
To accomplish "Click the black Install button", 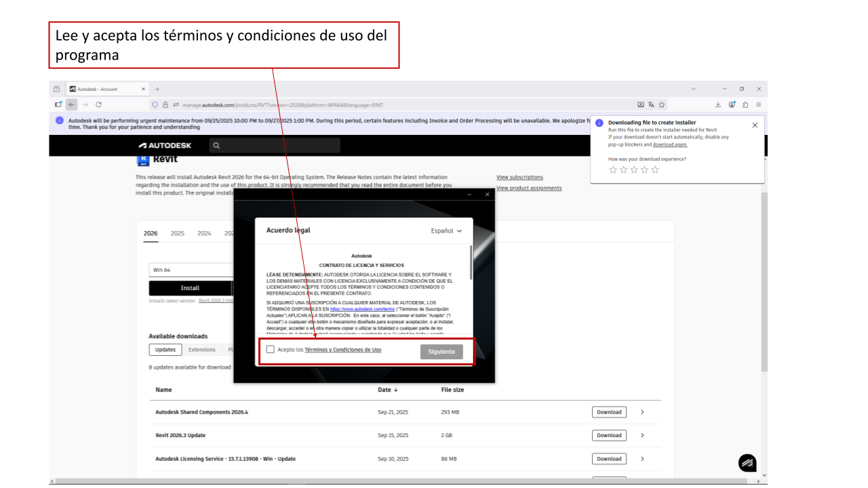I will [191, 288].
